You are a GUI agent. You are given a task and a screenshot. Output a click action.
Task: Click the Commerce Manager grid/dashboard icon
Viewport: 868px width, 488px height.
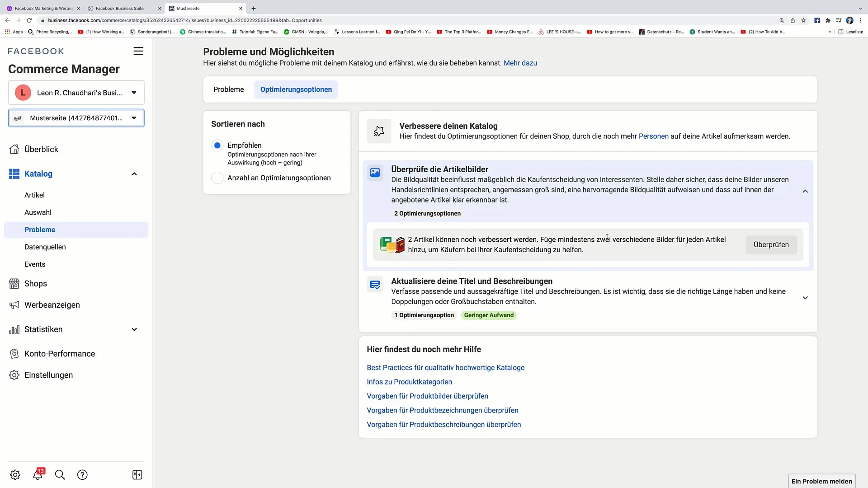14,174
